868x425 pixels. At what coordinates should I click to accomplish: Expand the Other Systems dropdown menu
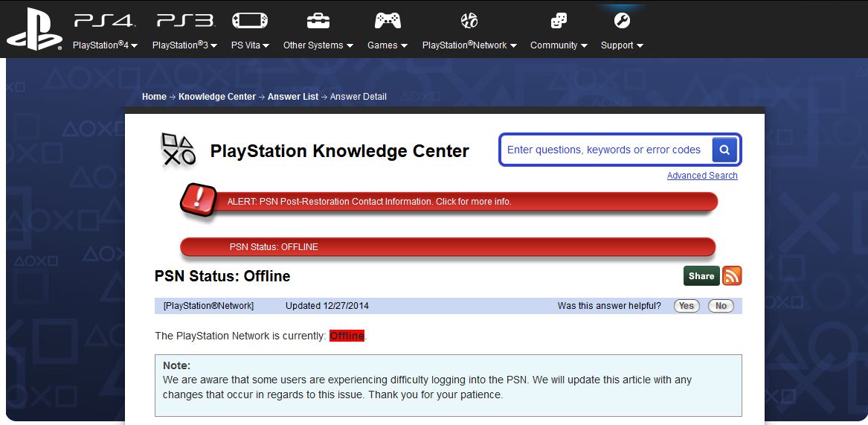point(318,45)
